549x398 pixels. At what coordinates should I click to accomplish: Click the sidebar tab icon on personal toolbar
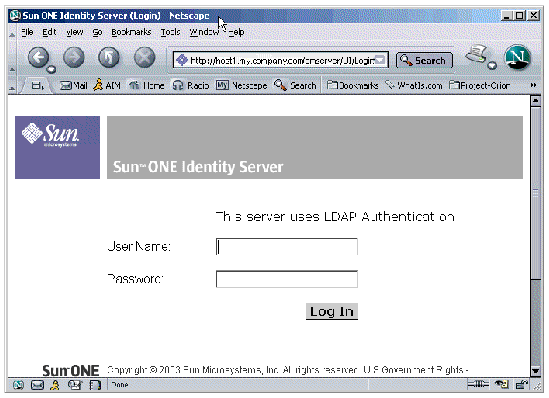pyautogui.click(x=37, y=85)
